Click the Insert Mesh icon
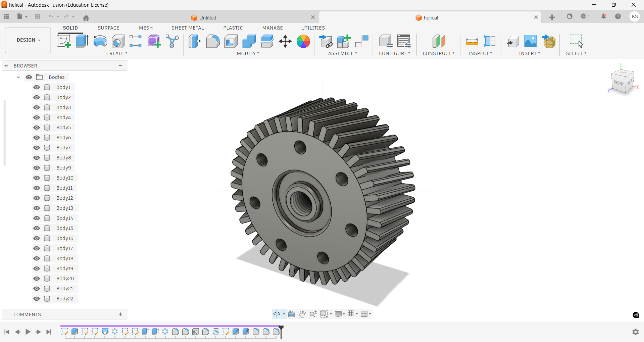644x342 pixels. tap(549, 41)
